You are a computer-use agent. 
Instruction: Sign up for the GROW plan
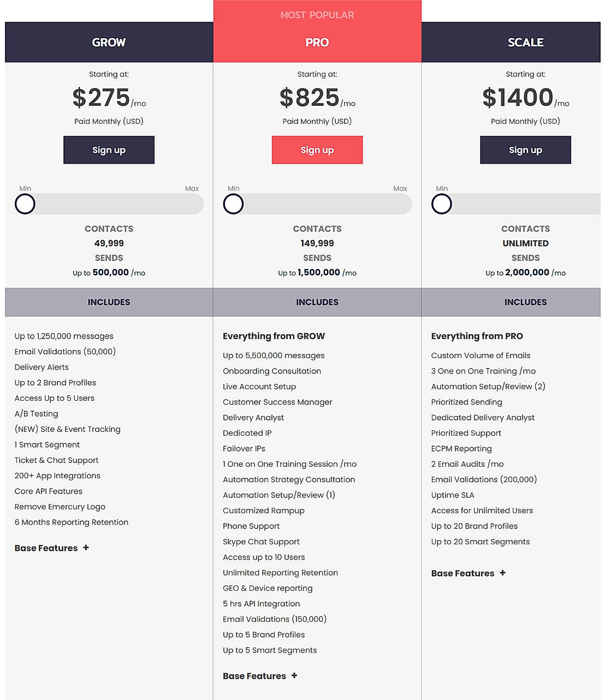click(x=109, y=150)
